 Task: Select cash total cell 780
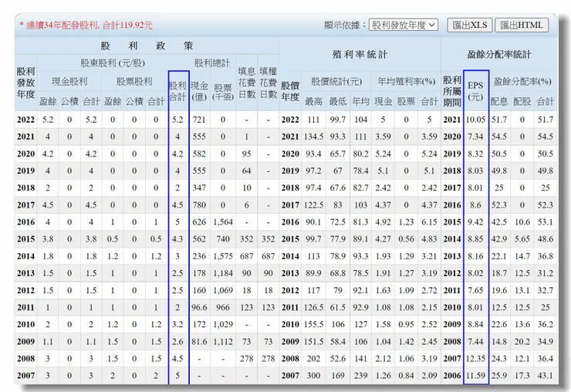[199, 205]
